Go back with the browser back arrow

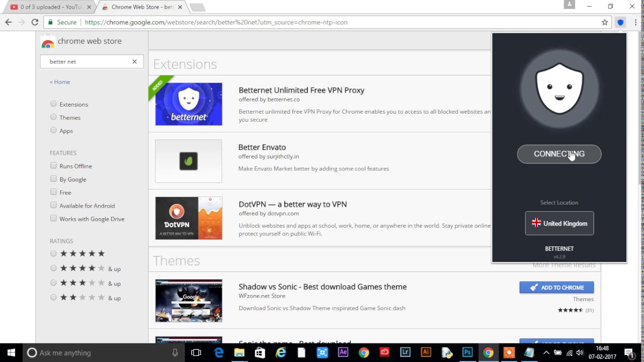pyautogui.click(x=9, y=22)
